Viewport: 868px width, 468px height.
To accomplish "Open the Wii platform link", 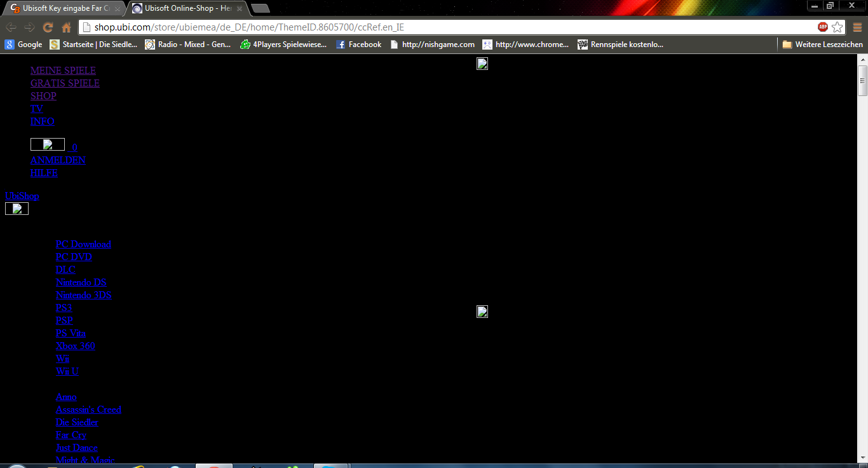I will coord(62,359).
